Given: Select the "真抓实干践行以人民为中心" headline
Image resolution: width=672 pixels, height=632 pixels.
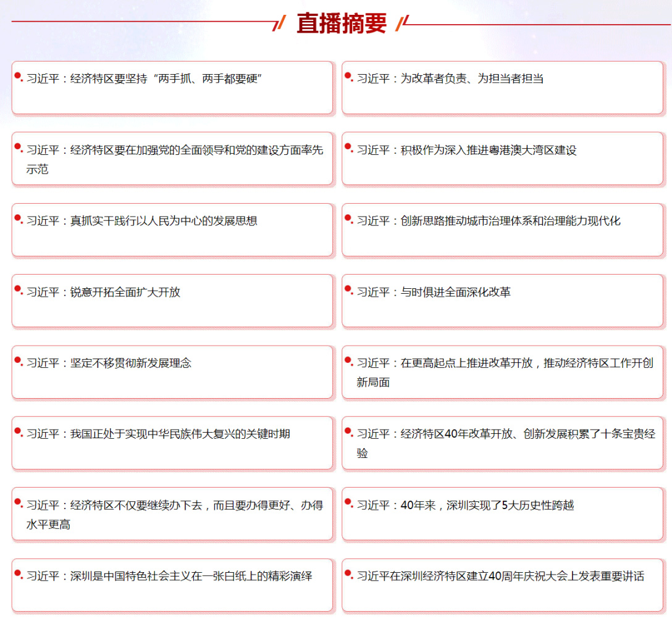Looking at the screenshot, I should pyautogui.click(x=141, y=221).
